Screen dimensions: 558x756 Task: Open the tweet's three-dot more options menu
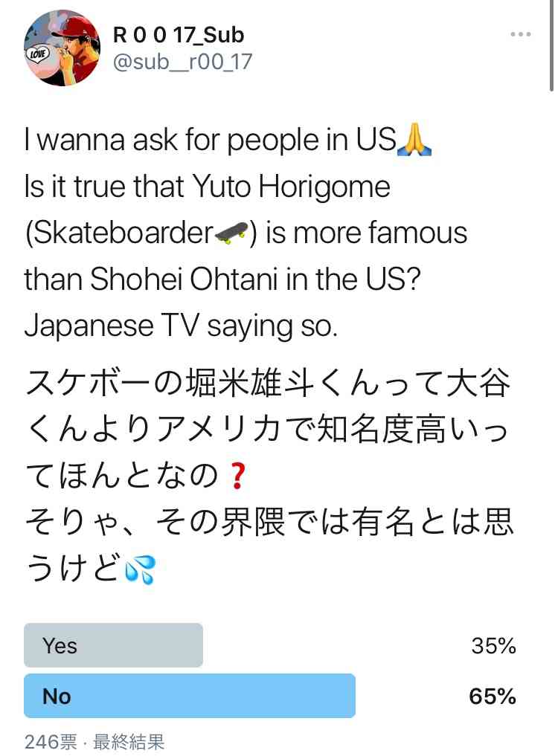pyautogui.click(x=520, y=34)
